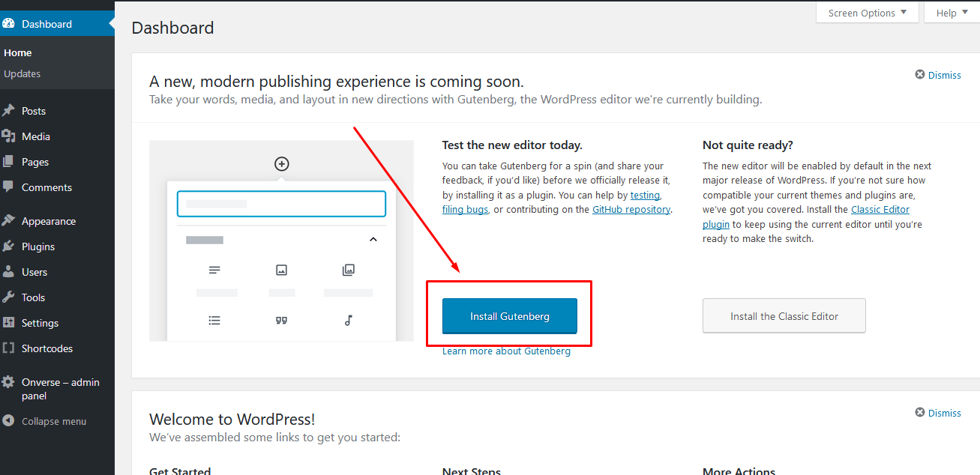Click the Shortcodes brackets icon
The image size is (980, 475).
(x=9, y=348)
